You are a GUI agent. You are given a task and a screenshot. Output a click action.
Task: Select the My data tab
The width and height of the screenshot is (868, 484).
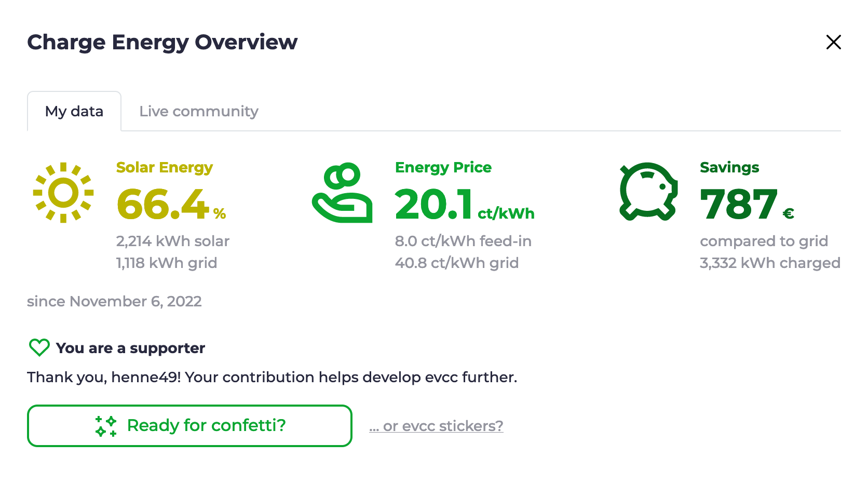pos(74,111)
